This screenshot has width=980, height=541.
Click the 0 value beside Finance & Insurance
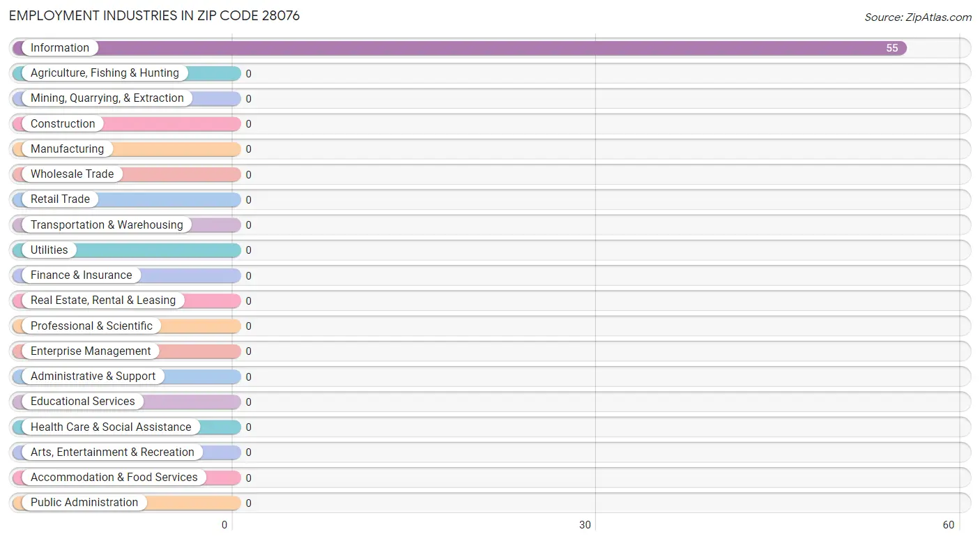(x=248, y=276)
